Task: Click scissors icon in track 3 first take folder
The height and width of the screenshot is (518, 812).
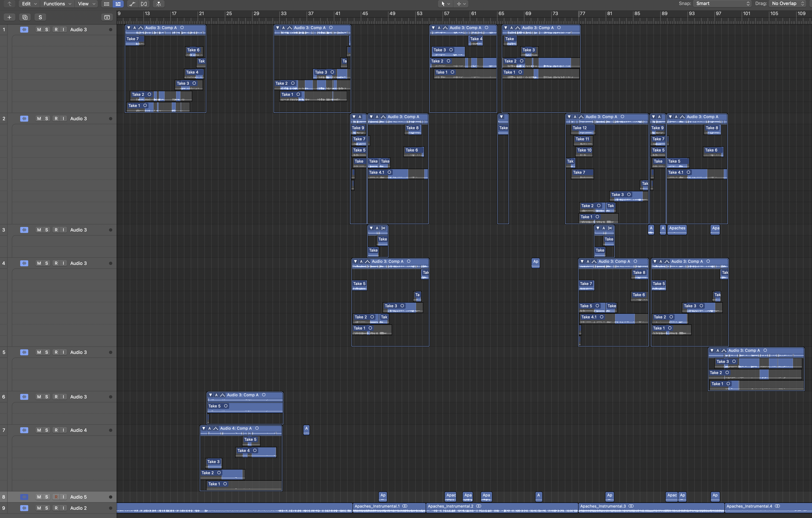Action: click(383, 228)
